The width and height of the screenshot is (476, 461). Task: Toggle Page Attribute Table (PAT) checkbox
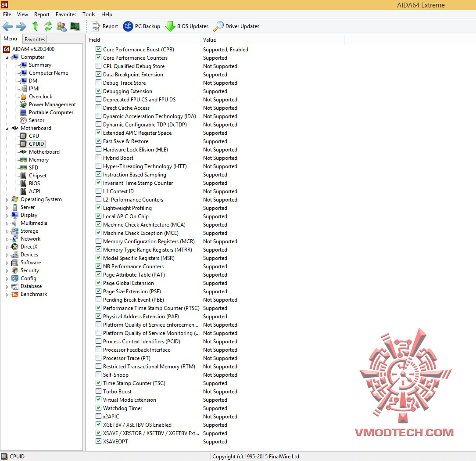(98, 274)
